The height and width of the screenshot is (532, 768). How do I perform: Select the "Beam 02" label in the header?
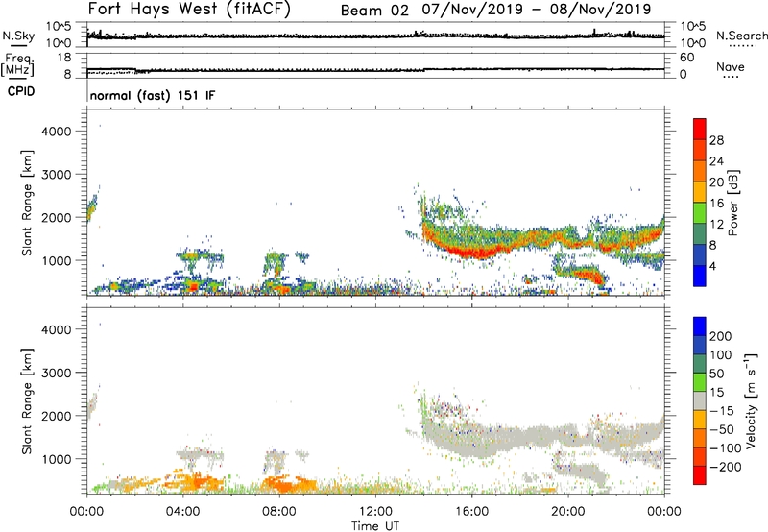pyautogui.click(x=374, y=11)
